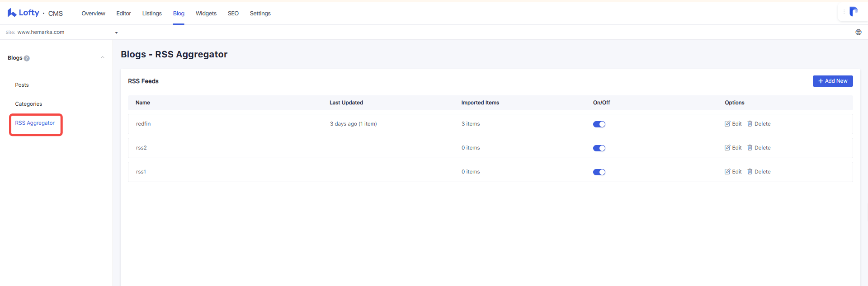Click Delete text for rss1 feed
868x286 pixels.
point(763,172)
